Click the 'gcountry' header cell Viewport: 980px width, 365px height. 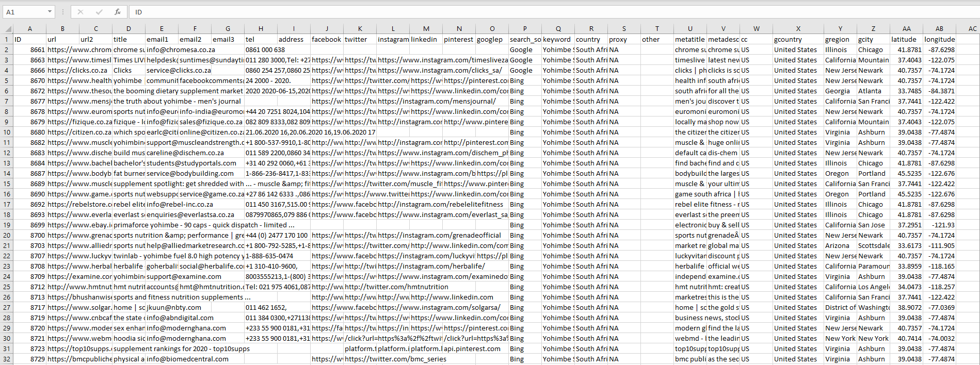pyautogui.click(x=798, y=39)
